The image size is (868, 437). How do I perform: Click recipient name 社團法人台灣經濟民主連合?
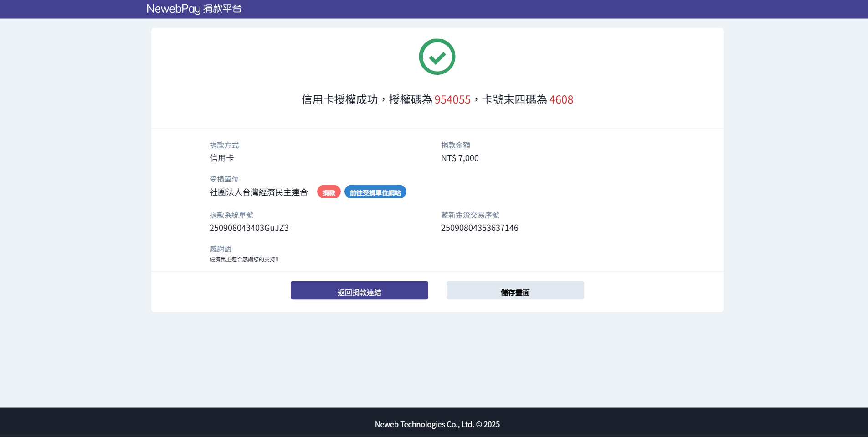click(x=258, y=192)
